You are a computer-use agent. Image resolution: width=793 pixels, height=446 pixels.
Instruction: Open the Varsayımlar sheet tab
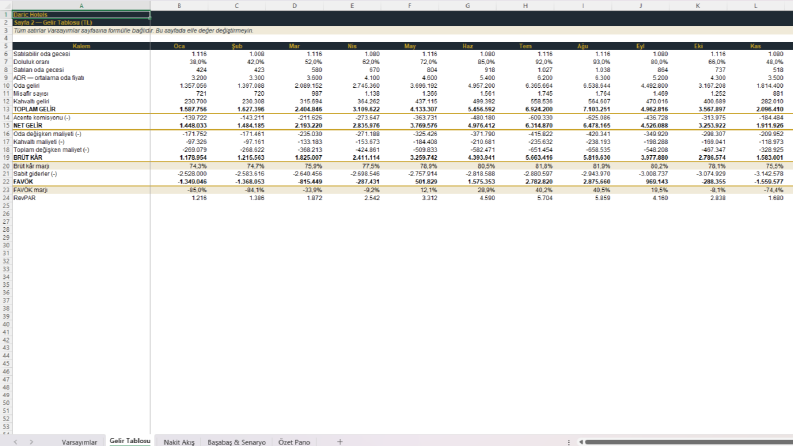tap(79, 442)
